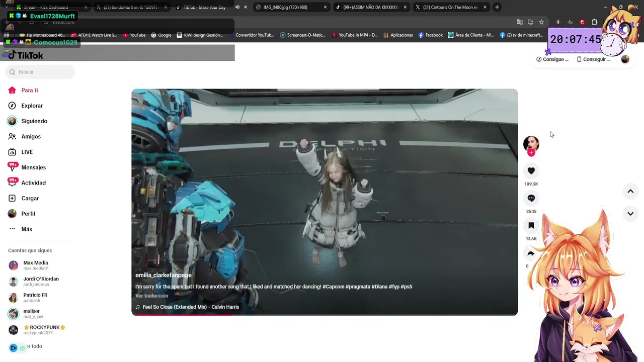Like the video with the heart icon
644x362 pixels.
click(531, 171)
